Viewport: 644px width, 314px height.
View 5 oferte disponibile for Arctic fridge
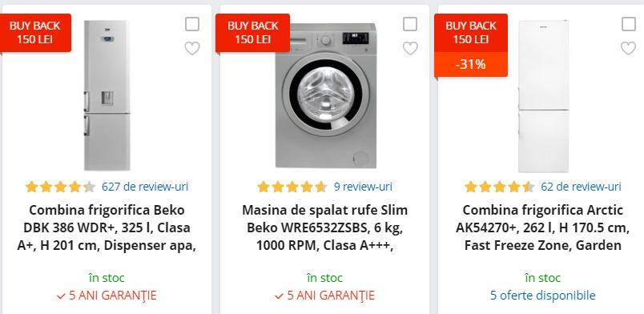[x=542, y=296]
